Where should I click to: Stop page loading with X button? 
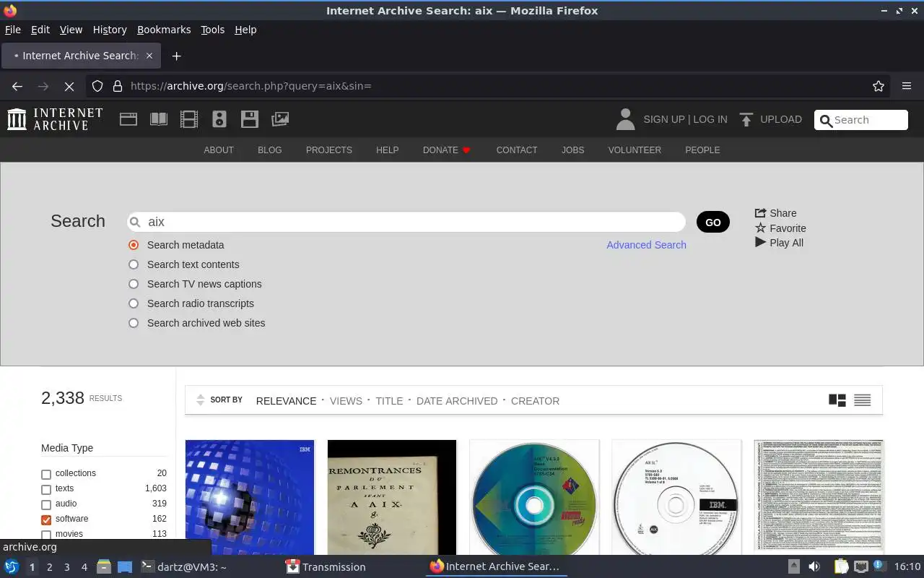point(69,86)
